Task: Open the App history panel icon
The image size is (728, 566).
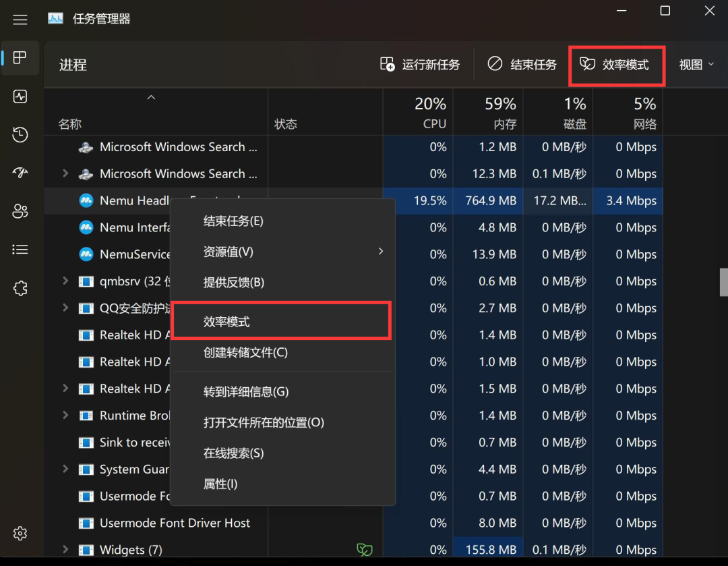Action: (x=20, y=134)
